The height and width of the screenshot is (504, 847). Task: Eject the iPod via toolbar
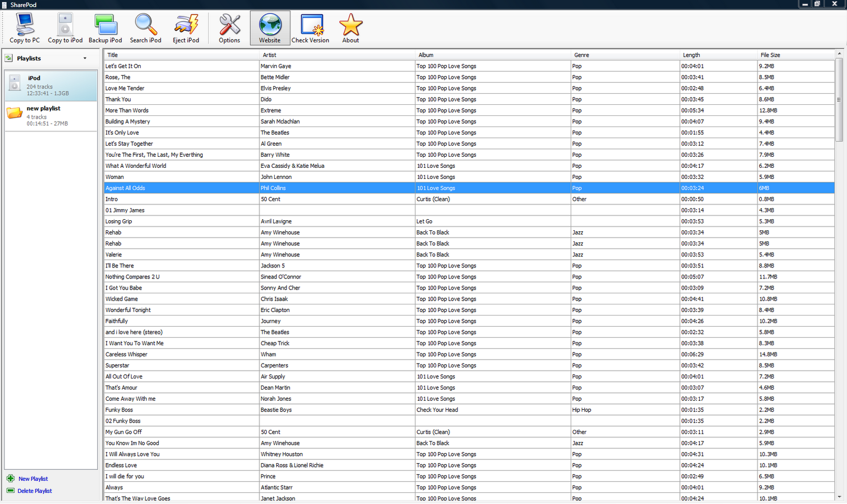tap(186, 28)
